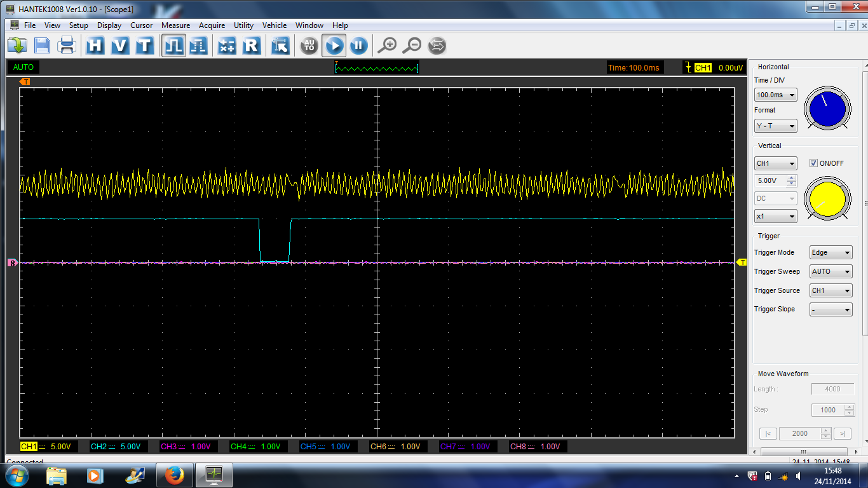Click the Print icon in the toolbar
Viewport: 868px width, 488px height.
click(67, 45)
